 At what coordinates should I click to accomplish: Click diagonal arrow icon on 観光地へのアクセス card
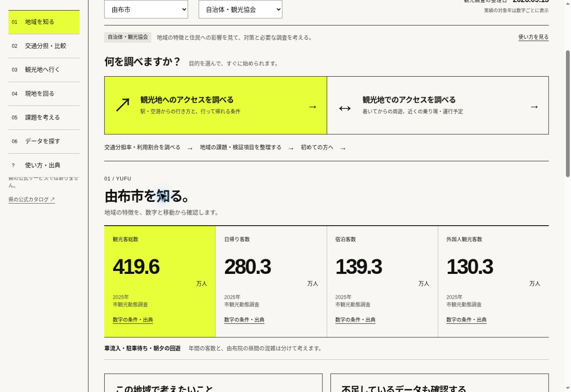[123, 105]
